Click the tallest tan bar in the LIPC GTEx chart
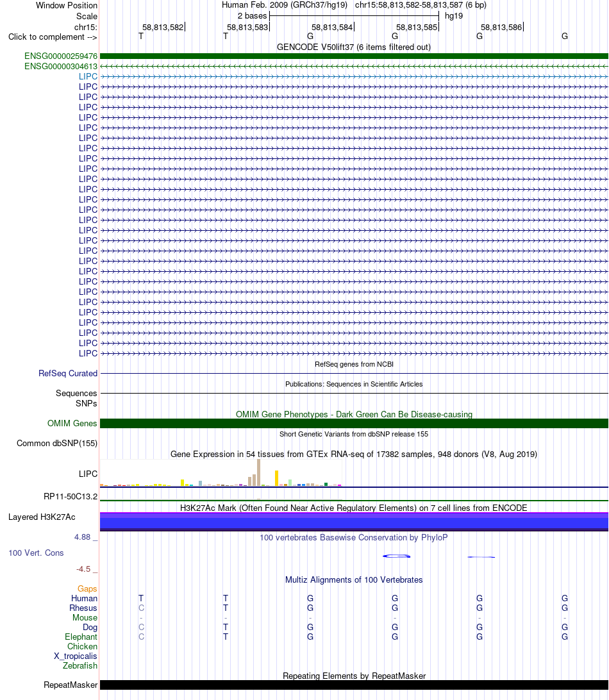609x700 pixels. tap(258, 472)
